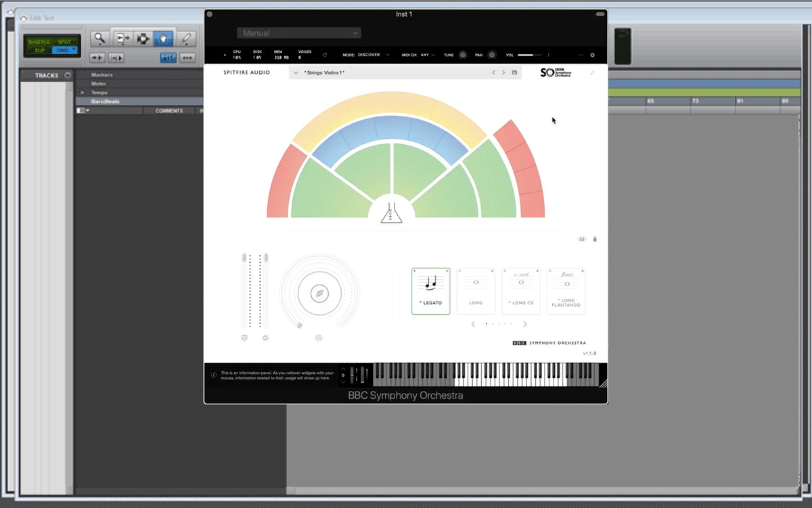Image resolution: width=812 pixels, height=508 pixels.
Task: Select the Bars|Beats ruler row
Action: coord(107,102)
